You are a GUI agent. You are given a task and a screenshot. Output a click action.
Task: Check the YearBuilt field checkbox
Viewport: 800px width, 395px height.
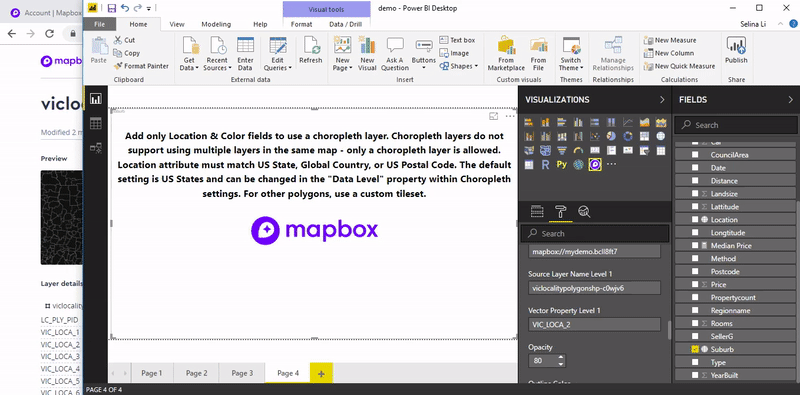tap(695, 375)
